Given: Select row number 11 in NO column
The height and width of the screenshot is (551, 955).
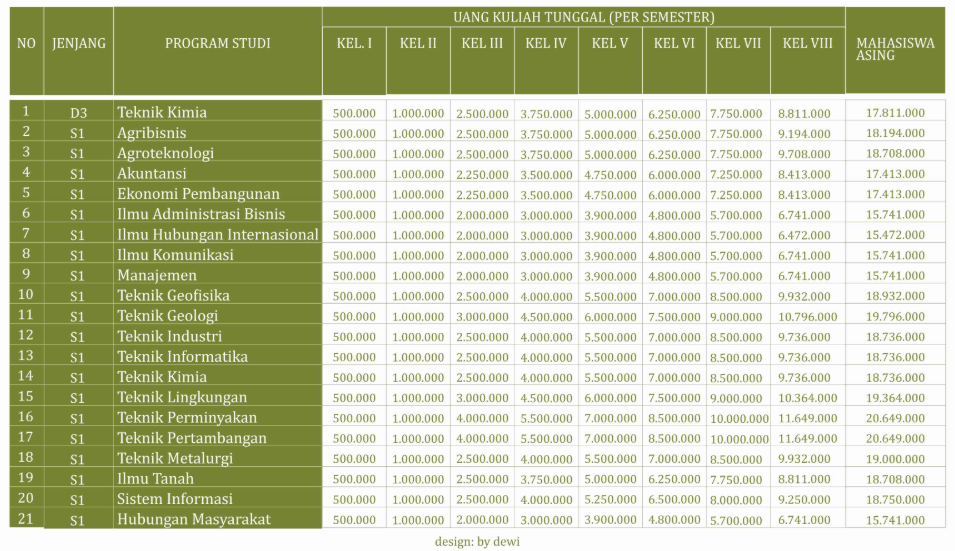Looking at the screenshot, I should point(26,315).
